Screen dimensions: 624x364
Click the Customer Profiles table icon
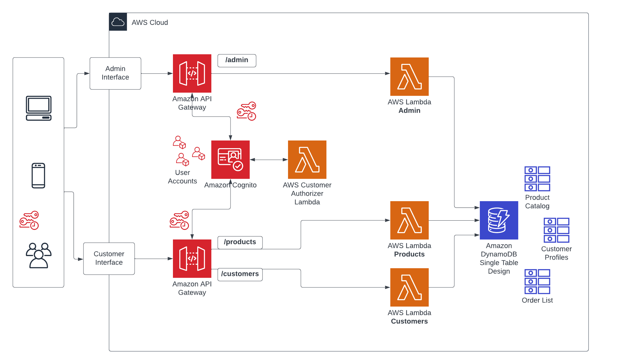(x=557, y=230)
